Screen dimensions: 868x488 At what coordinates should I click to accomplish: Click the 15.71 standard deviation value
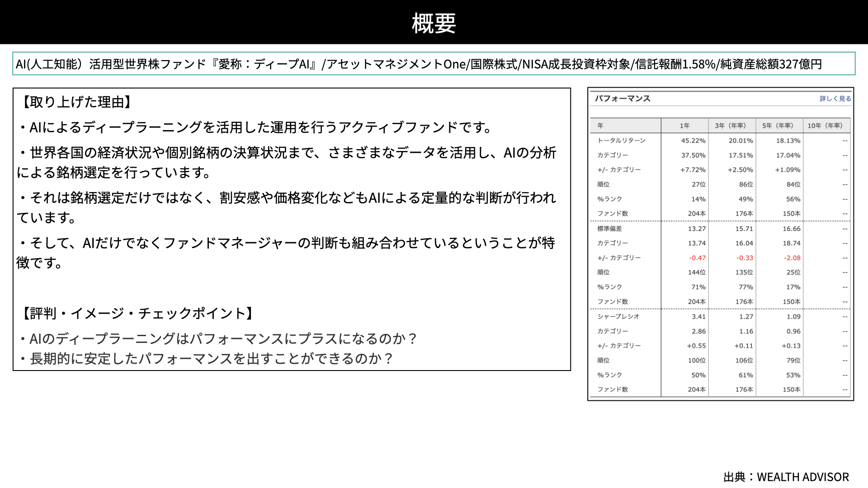point(744,229)
